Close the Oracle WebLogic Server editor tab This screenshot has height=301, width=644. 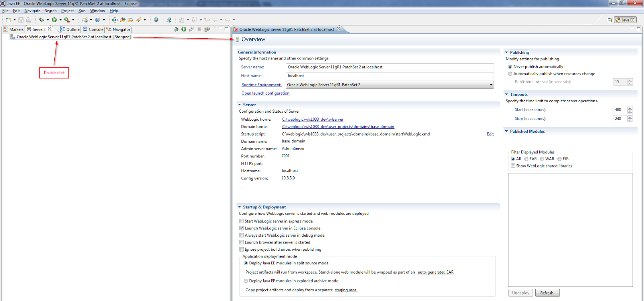click(339, 29)
